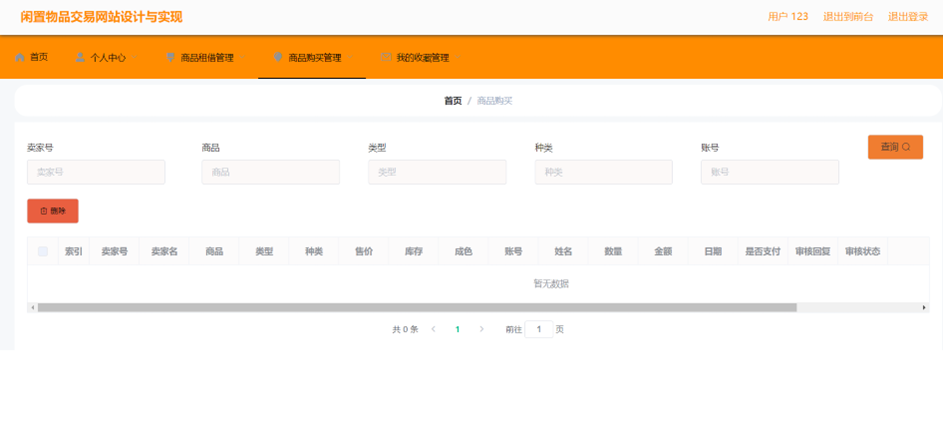
Task: Click the 卖家号 input field
Action: point(96,172)
